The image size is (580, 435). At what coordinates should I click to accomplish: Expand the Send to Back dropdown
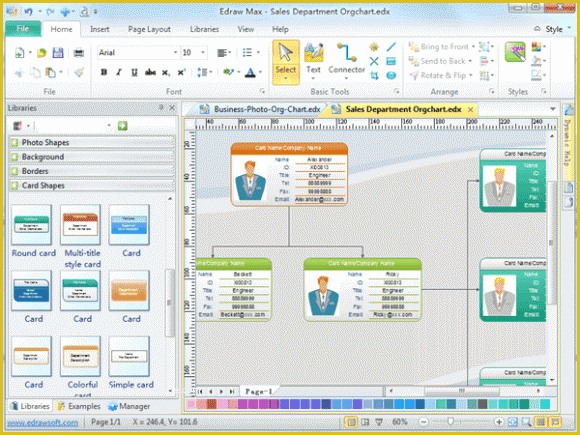(x=470, y=61)
